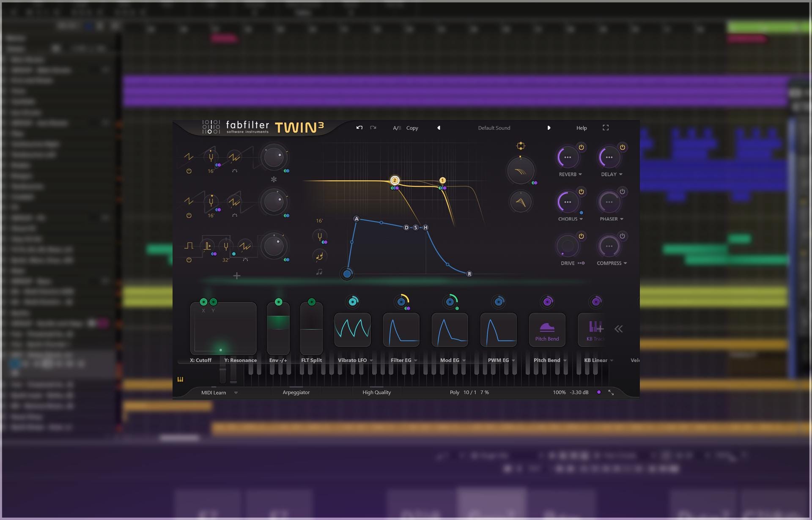Toggle oscillator 3 power button
Screen dimensions: 812x520
[x=189, y=260]
